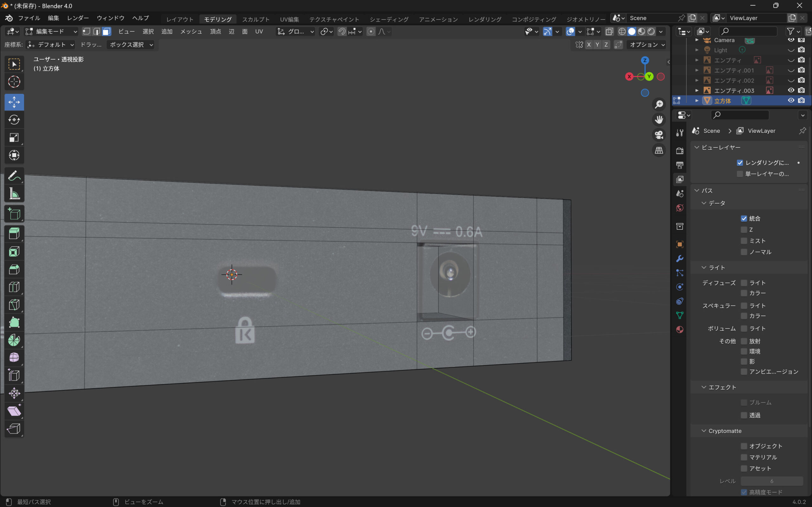Switch to face select mode

point(106,31)
